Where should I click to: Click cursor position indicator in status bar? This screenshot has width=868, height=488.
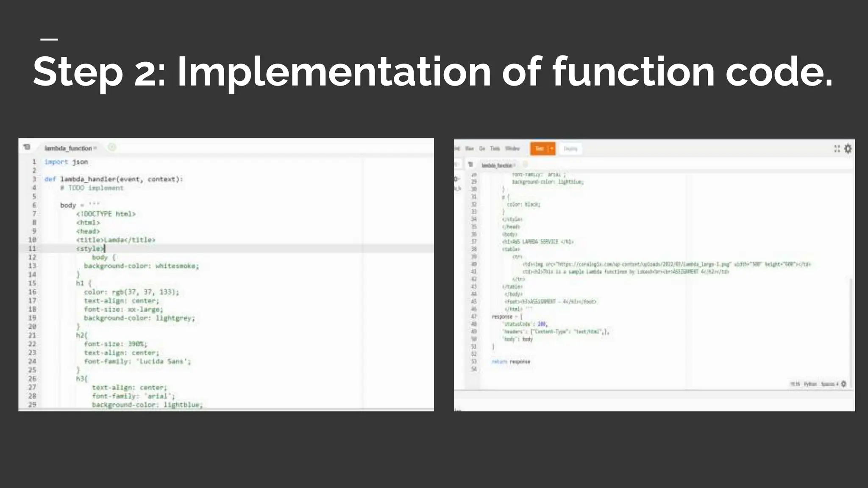[795, 384]
